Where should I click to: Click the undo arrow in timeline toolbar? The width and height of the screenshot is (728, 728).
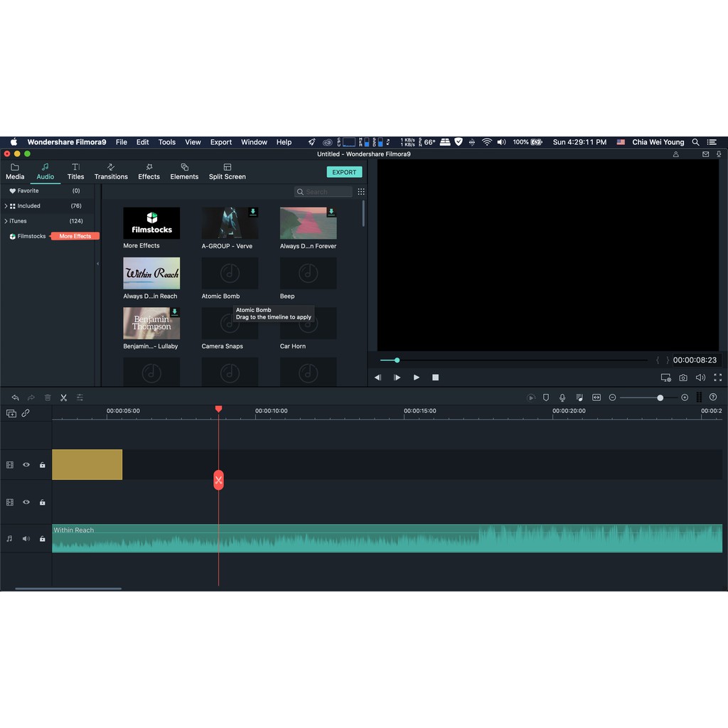coord(15,397)
